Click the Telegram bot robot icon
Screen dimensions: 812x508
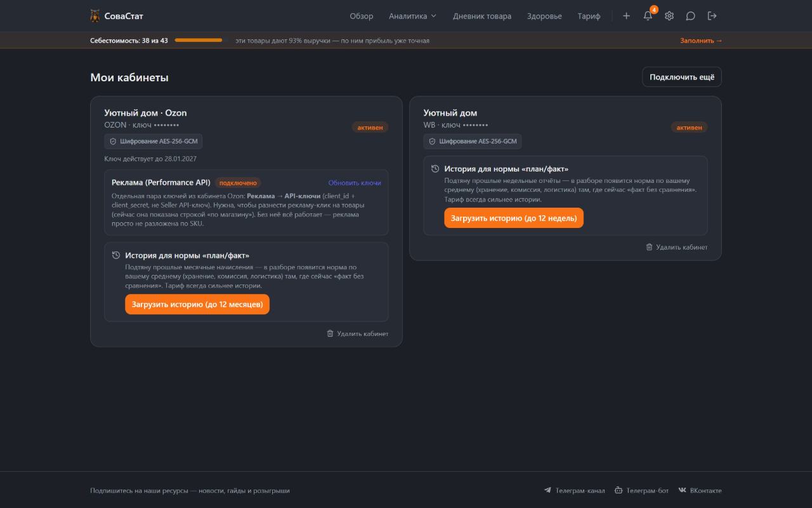(x=619, y=490)
